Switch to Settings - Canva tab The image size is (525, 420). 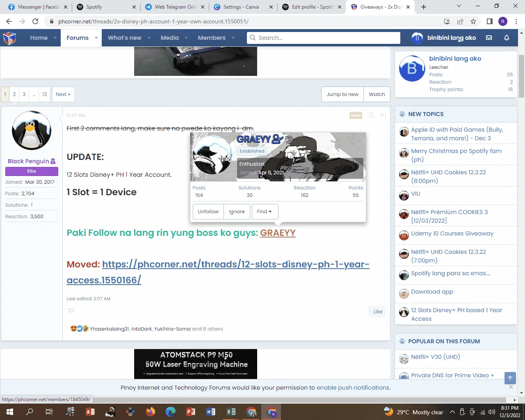pos(242,7)
